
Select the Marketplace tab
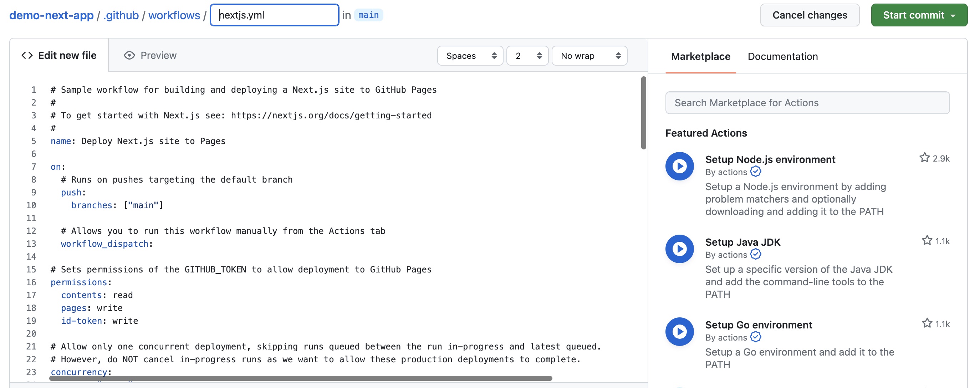[x=701, y=56]
